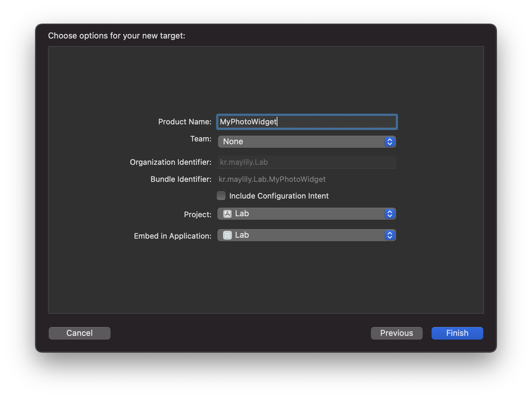
Task: Click the Team label
Action: [x=201, y=139]
